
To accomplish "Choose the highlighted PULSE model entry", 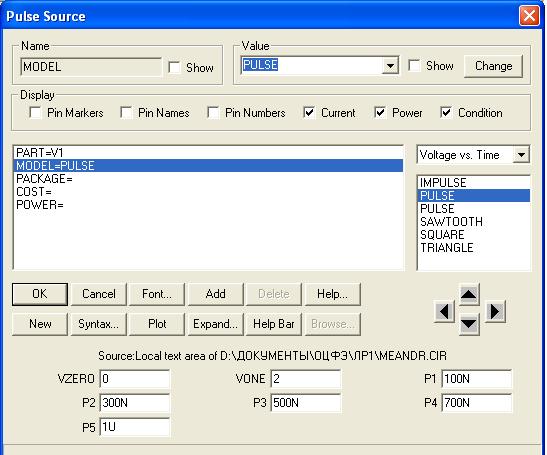I will (x=473, y=195).
